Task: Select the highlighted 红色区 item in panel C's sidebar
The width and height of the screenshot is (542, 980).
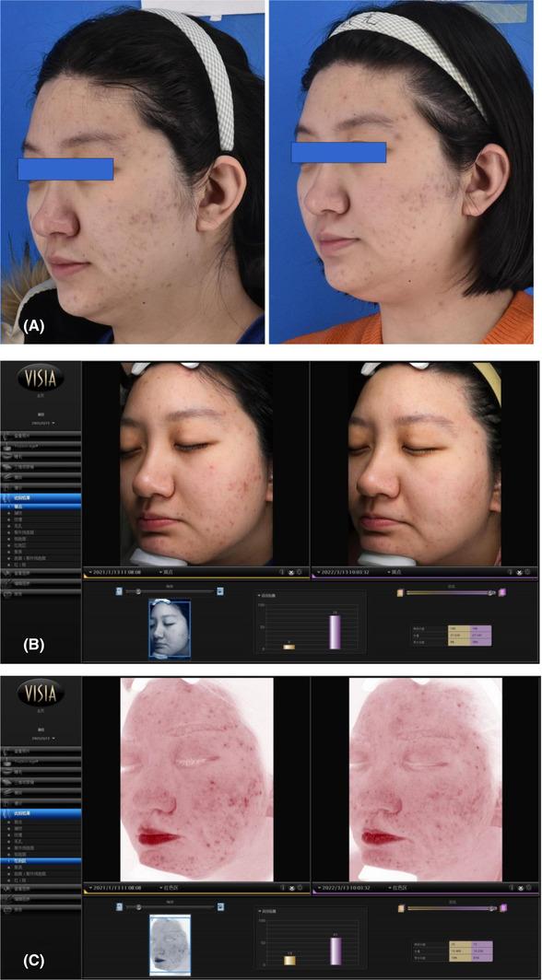Action: pyautogui.click(x=41, y=860)
